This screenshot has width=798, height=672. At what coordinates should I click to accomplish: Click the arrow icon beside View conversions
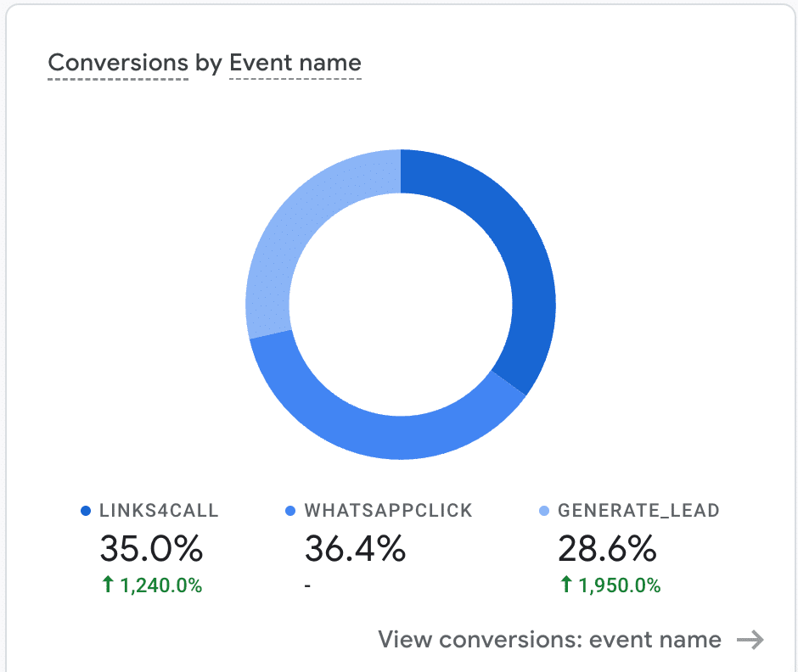pos(750,640)
